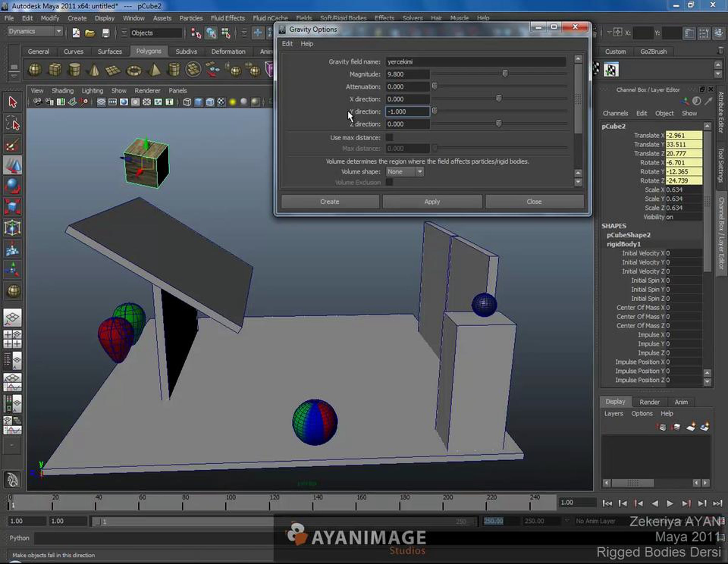The height and width of the screenshot is (564, 728).
Task: Choose the polygon cone shelf icon
Action: [x=94, y=70]
